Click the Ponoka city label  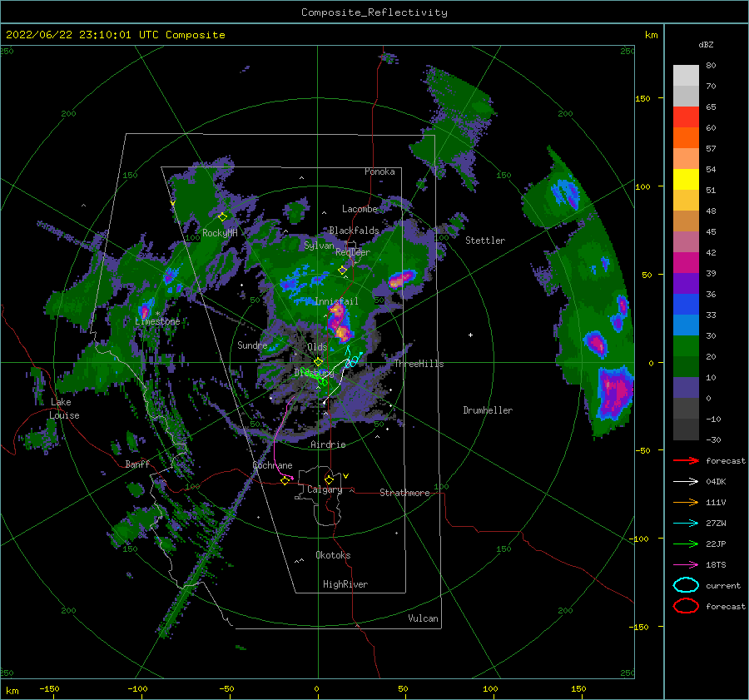coord(379,171)
